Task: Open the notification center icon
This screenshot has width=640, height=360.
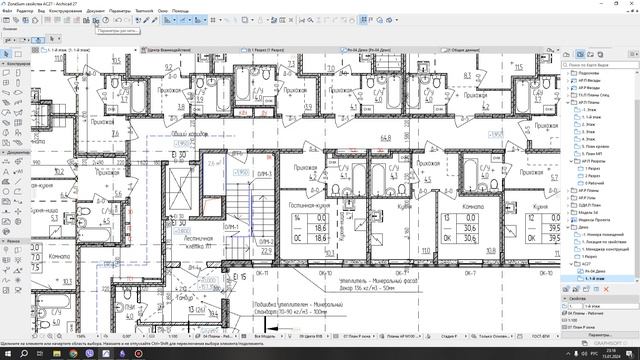Action: coord(629,353)
